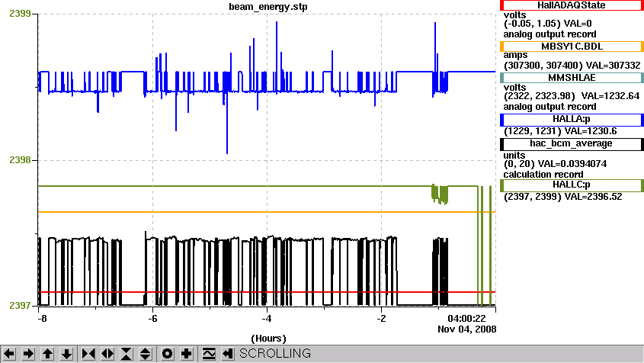Select the HALLC:p curve legend entry
Image resolution: width=644 pixels, height=363 pixels.
click(572, 185)
